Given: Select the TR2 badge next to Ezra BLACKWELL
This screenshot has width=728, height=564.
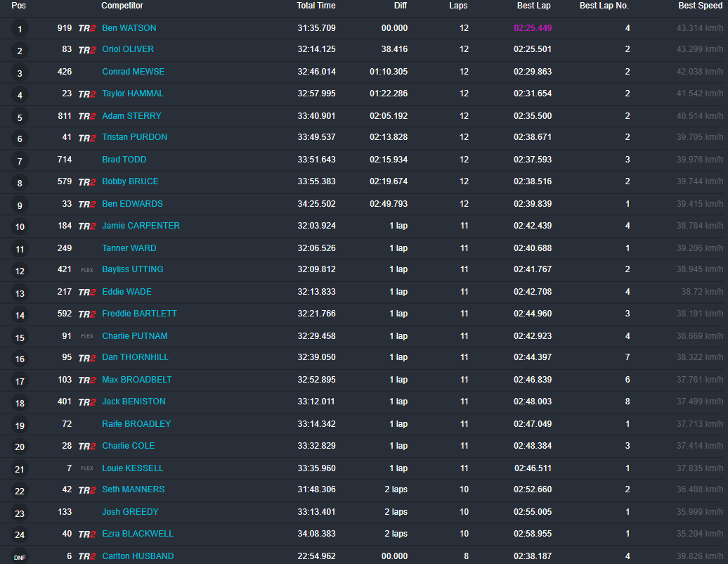Looking at the screenshot, I should [x=86, y=534].
